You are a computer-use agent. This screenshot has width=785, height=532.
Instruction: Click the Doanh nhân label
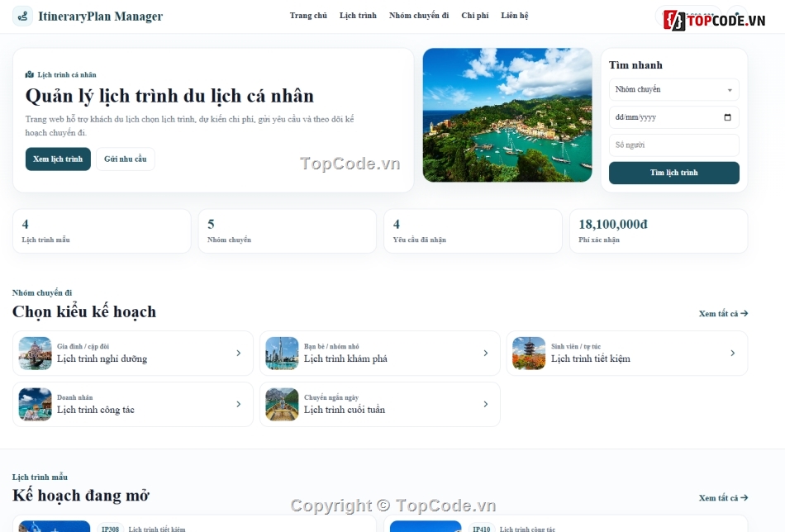pyautogui.click(x=74, y=397)
